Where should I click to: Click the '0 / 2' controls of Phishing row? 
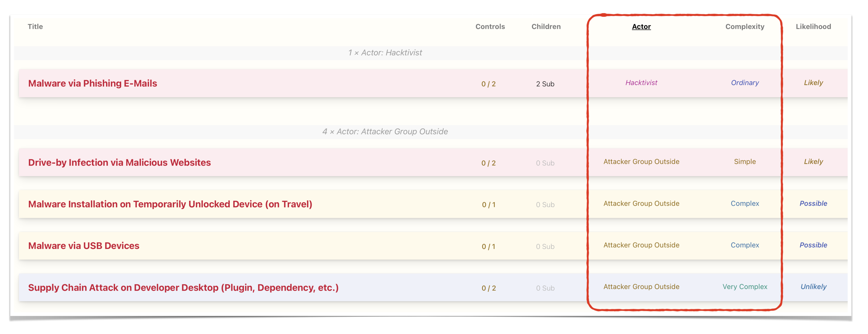488,84
